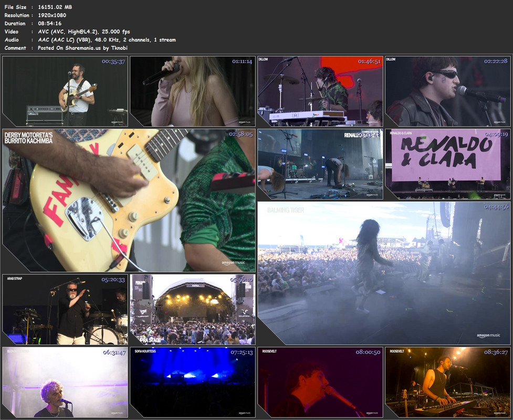Open the Cupra Stage thumbnail at 05:56:10
This screenshot has height=420, width=513.
pyautogui.click(x=193, y=309)
